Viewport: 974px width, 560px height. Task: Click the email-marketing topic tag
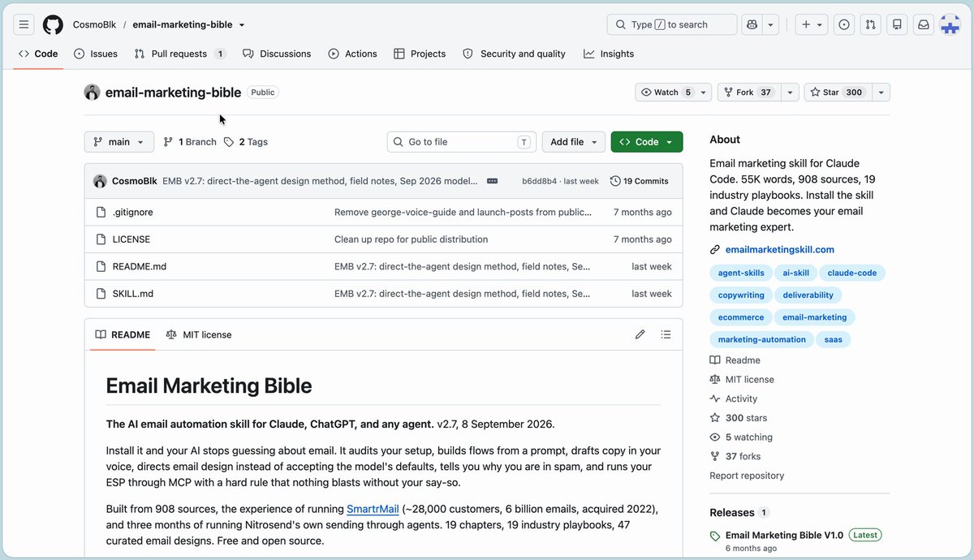click(x=814, y=317)
